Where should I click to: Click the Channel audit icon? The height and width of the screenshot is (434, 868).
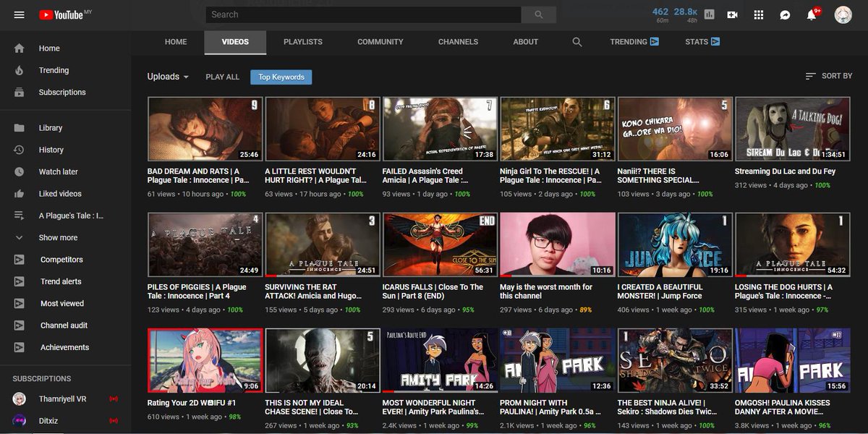pyautogui.click(x=20, y=325)
